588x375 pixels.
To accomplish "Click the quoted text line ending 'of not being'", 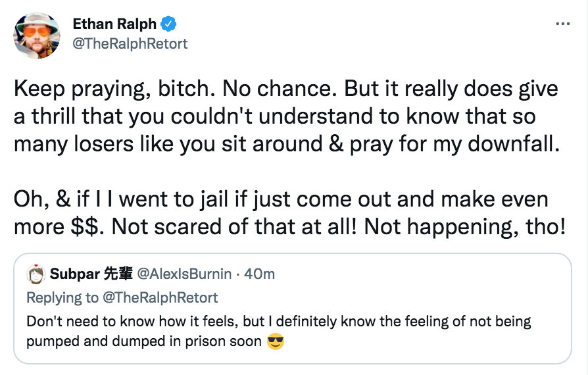I will coord(279,322).
